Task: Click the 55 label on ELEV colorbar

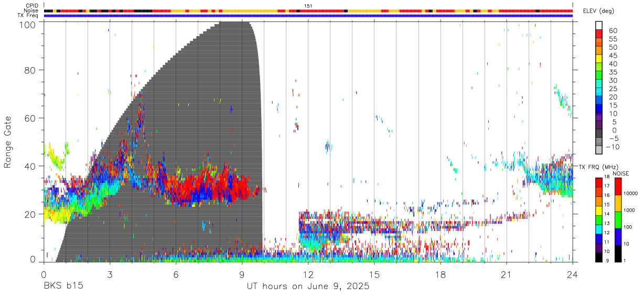Action: point(613,39)
